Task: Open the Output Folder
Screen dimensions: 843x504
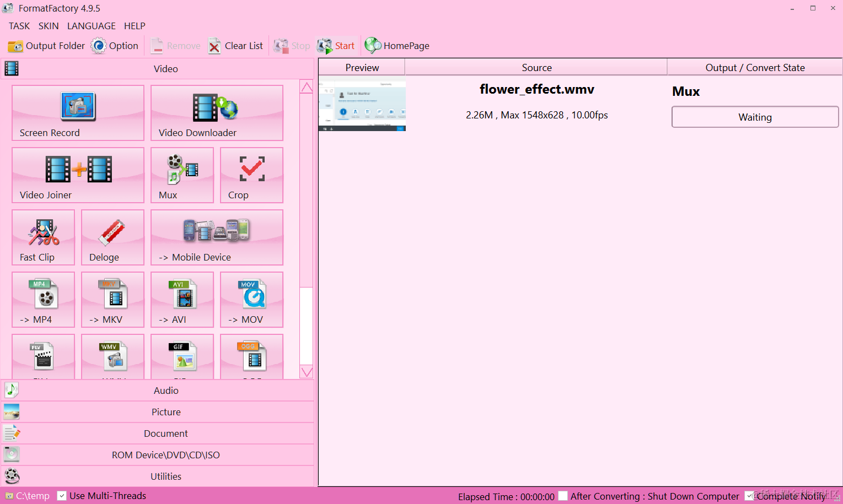Action: click(46, 46)
